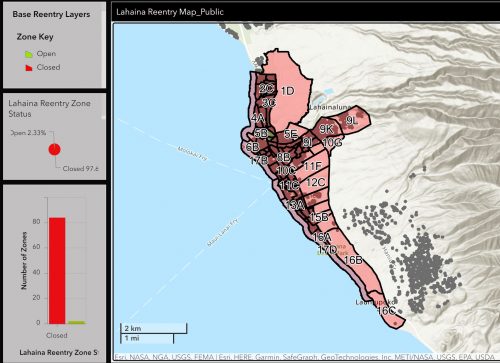Click the green Open legend icon

click(29, 54)
